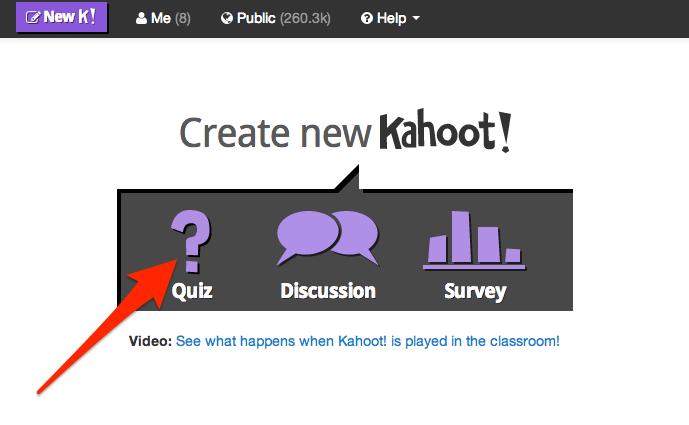Expand the Help dropdown caret

[416, 19]
